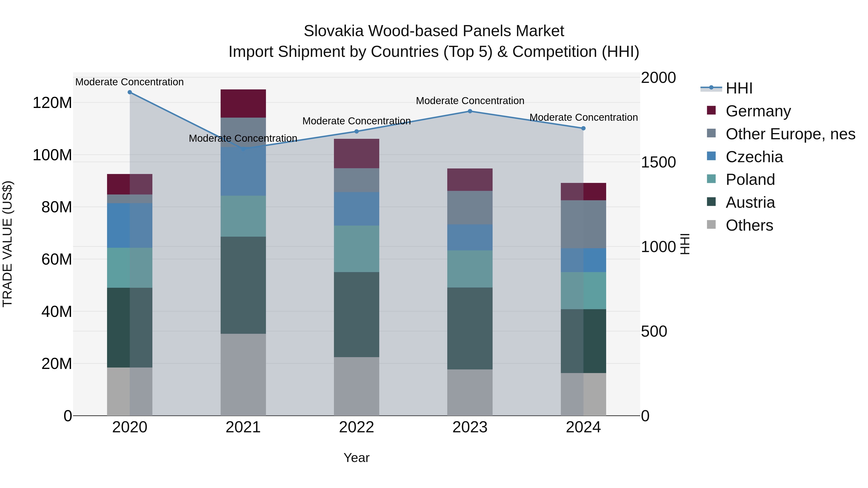Click the 120M trade value tick label
868x488 pixels.
click(52, 103)
